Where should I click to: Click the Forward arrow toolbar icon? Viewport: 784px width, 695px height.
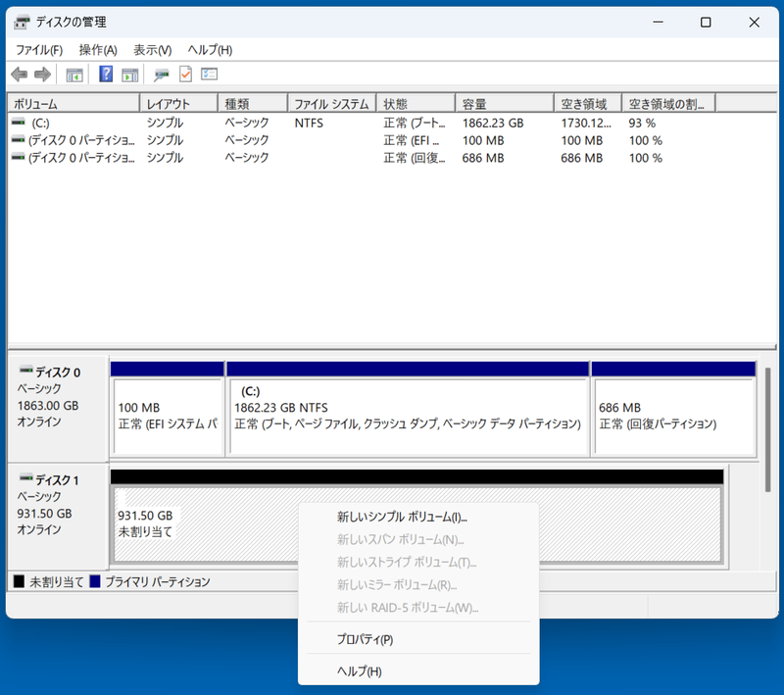click(x=42, y=74)
